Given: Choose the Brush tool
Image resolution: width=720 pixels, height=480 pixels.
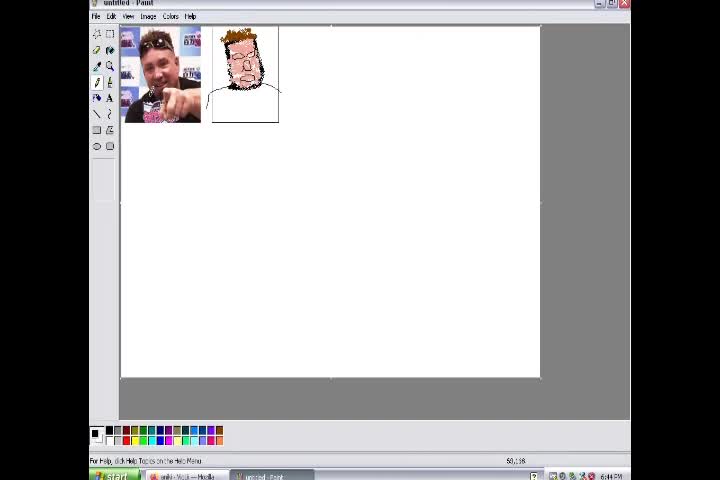Looking at the screenshot, I should coord(110,82).
